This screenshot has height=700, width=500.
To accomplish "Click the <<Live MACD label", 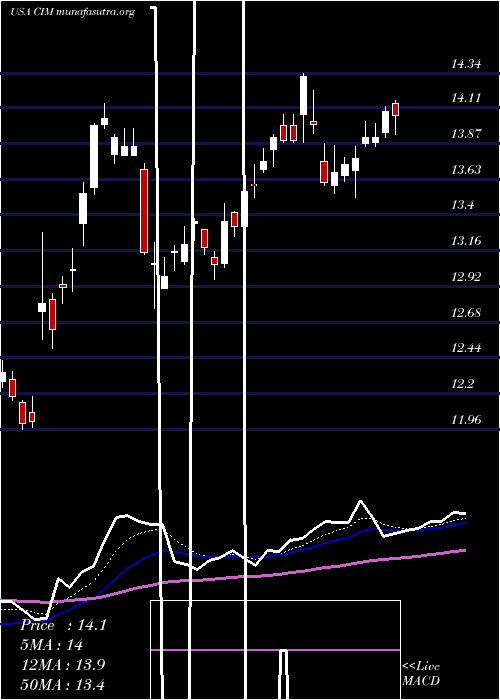I will [421, 673].
